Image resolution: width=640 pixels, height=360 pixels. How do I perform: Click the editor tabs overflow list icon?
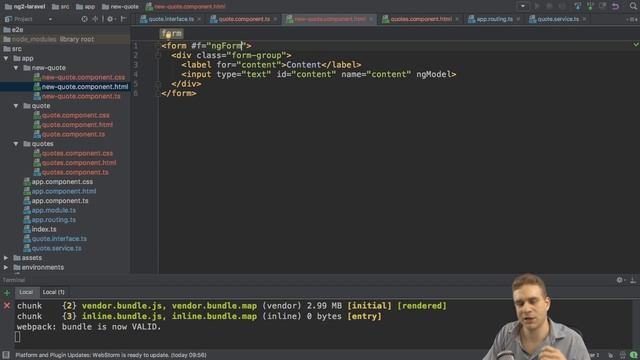click(x=632, y=19)
